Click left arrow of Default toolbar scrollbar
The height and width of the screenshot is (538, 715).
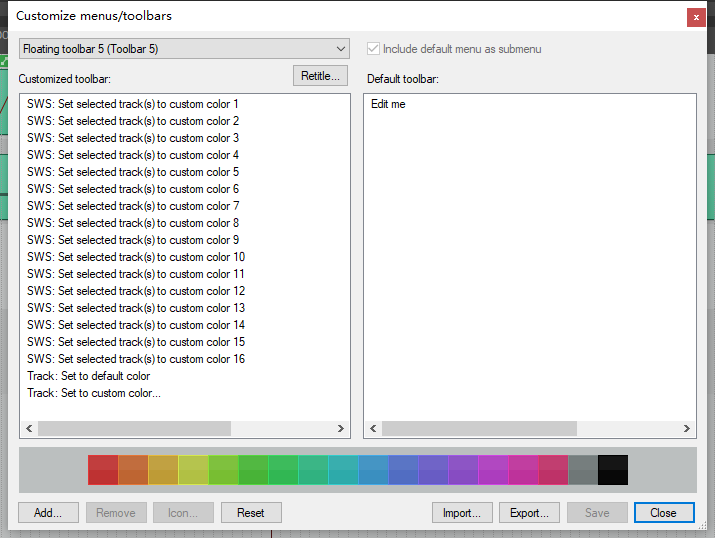(x=373, y=429)
